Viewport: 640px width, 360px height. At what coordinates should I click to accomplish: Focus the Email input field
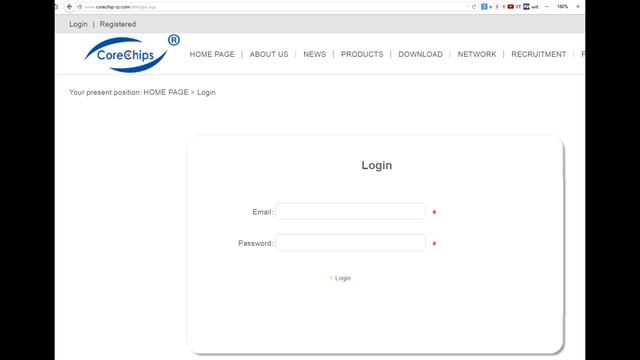click(x=351, y=211)
